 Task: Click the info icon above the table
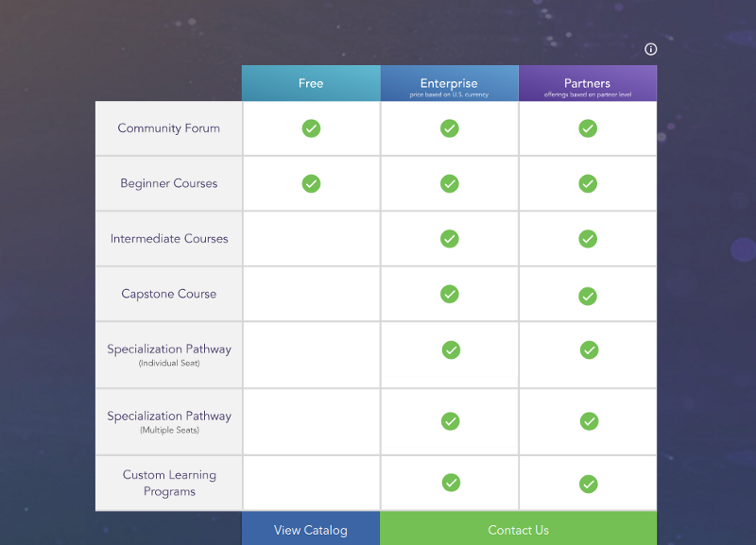click(650, 49)
